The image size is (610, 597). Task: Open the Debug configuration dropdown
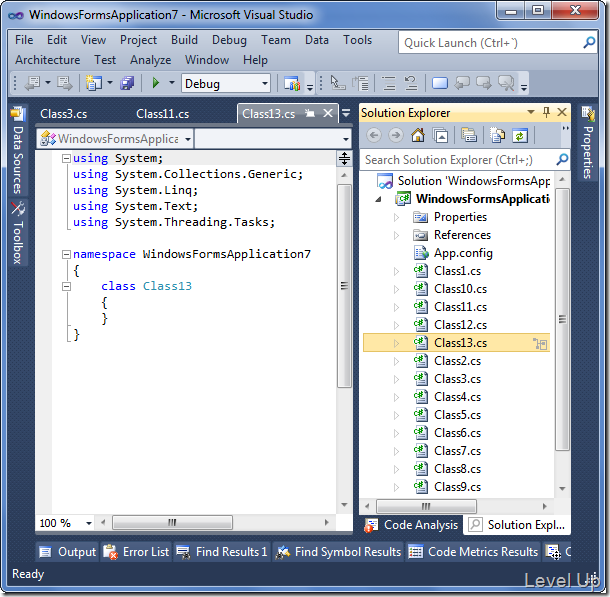click(x=265, y=83)
